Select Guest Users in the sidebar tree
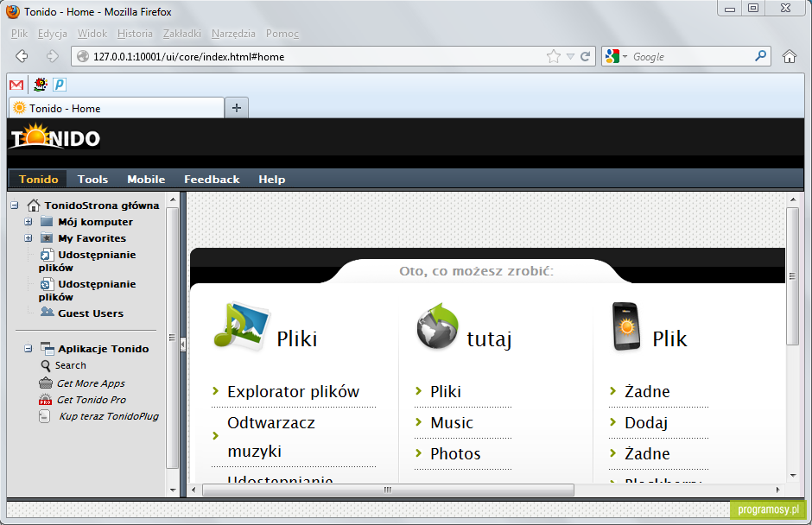The image size is (812, 525). coord(91,313)
